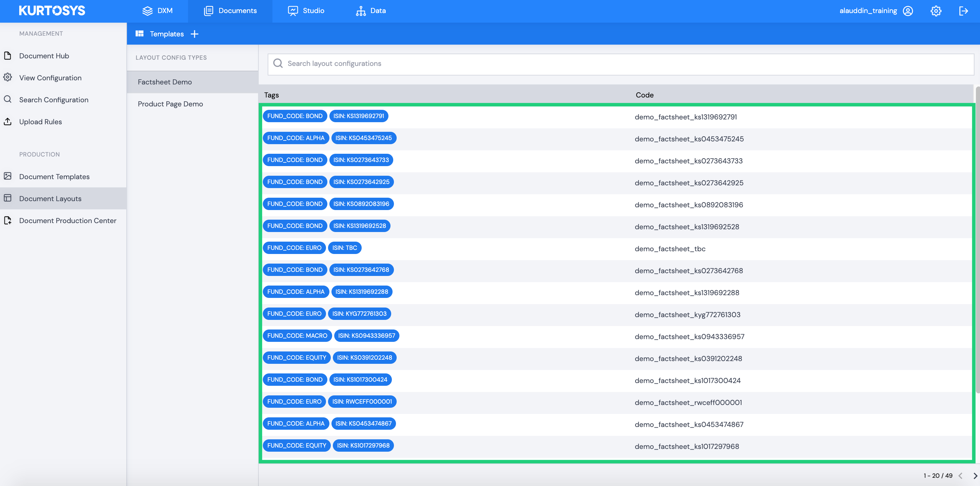Click the Templates grid icon

(x=140, y=34)
